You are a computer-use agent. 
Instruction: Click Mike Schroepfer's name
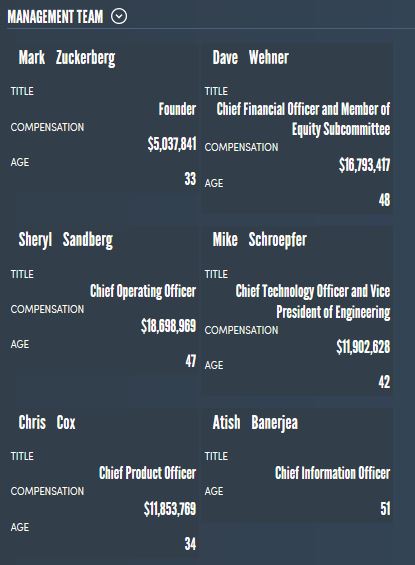coord(260,240)
